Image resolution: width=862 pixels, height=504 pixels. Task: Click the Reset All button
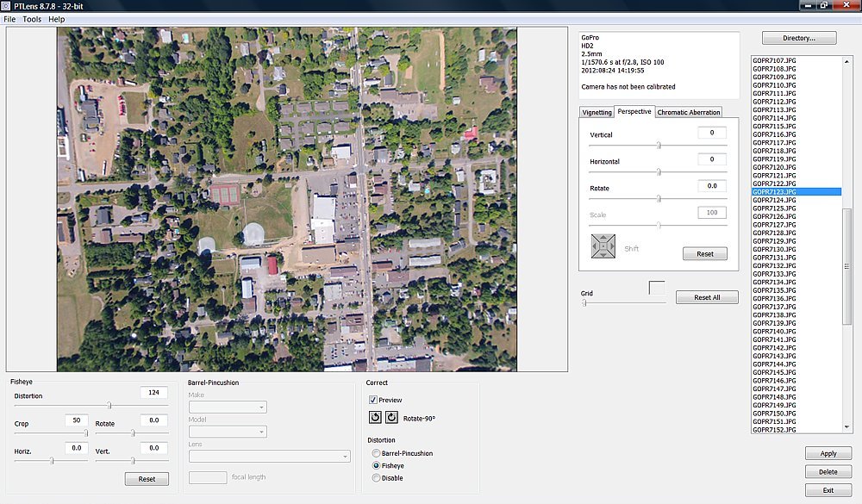[x=705, y=297]
